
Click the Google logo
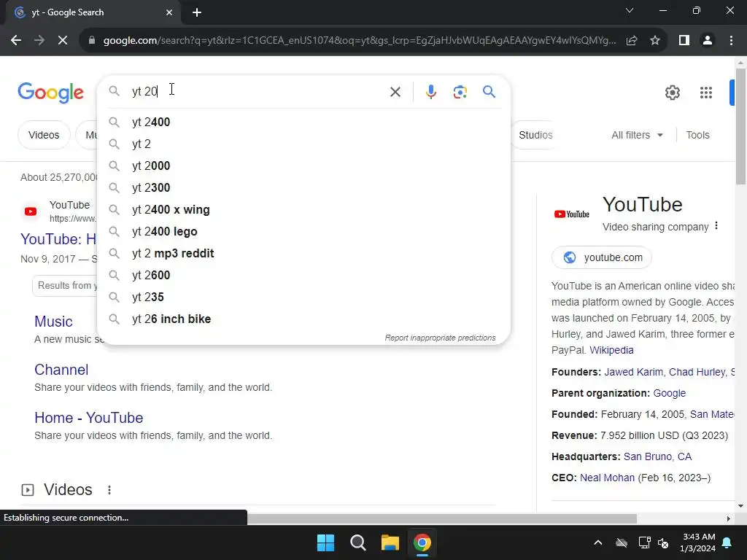50,93
